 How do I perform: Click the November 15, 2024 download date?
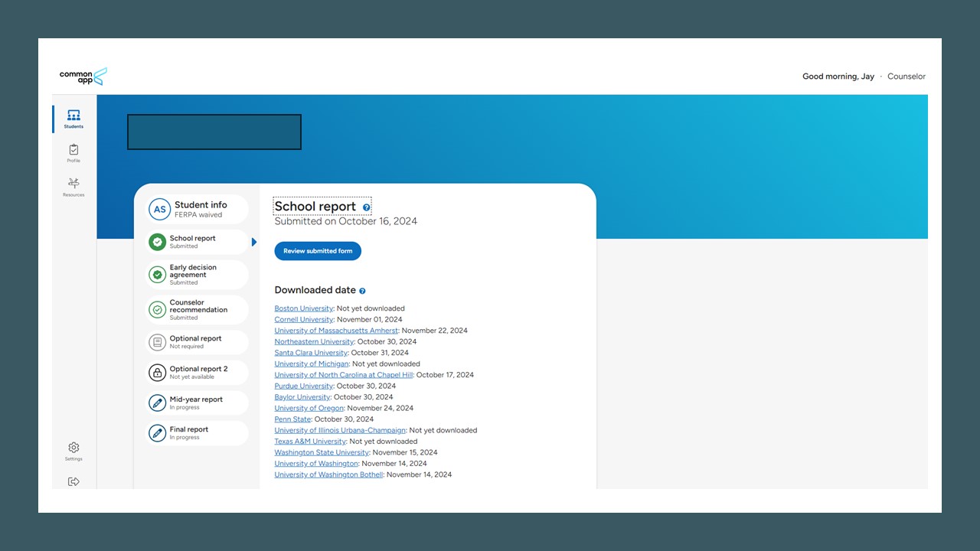[x=405, y=452]
